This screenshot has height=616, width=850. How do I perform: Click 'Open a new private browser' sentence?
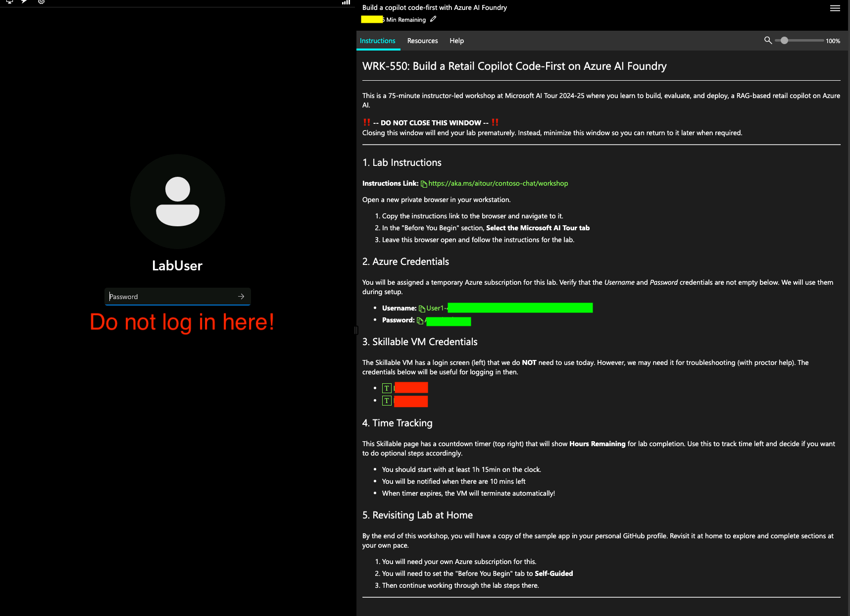436,200
